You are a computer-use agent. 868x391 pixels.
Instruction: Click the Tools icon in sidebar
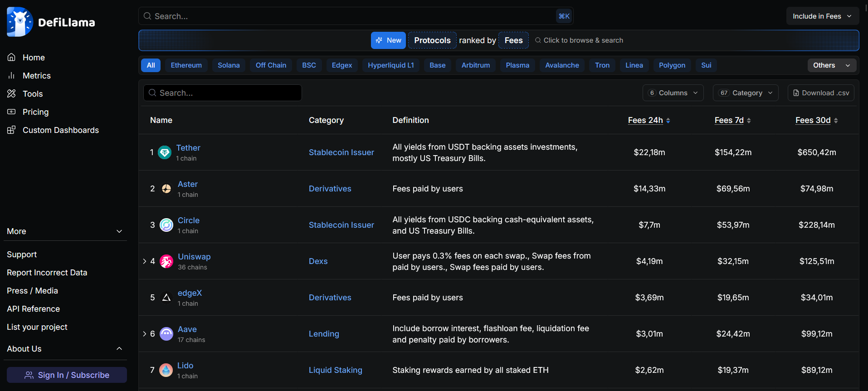[x=11, y=93]
